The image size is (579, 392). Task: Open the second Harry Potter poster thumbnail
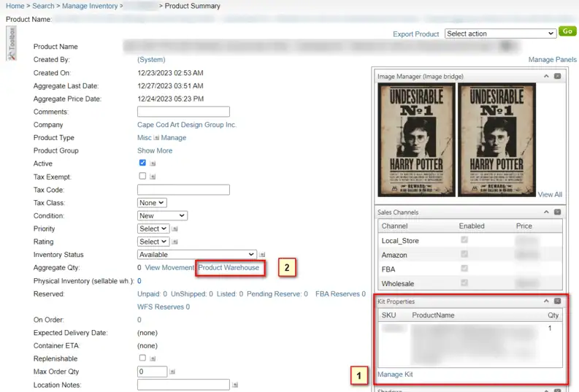pyautogui.click(x=496, y=140)
